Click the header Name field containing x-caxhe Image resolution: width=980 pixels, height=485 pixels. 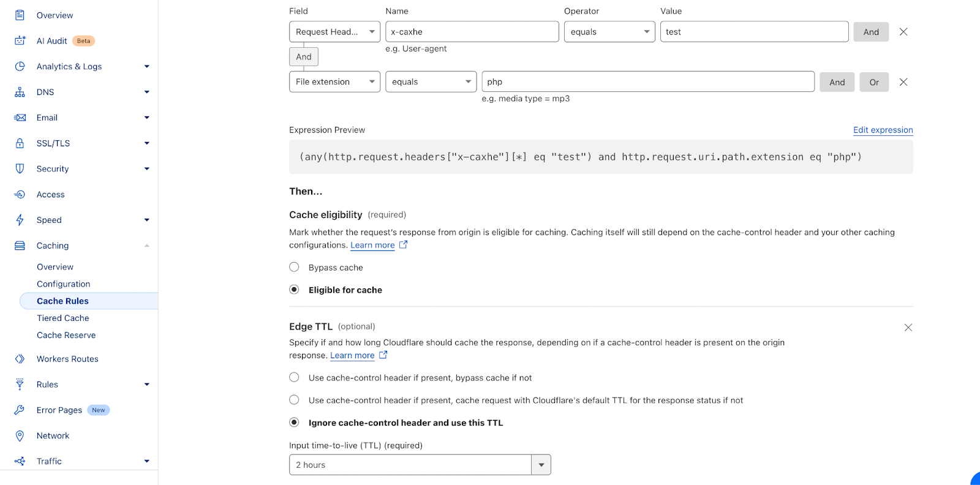click(472, 32)
